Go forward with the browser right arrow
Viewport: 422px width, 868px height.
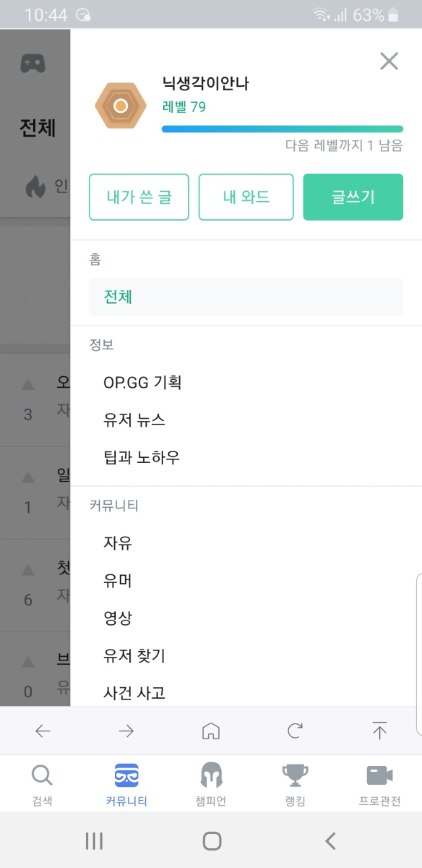pyautogui.click(x=126, y=731)
